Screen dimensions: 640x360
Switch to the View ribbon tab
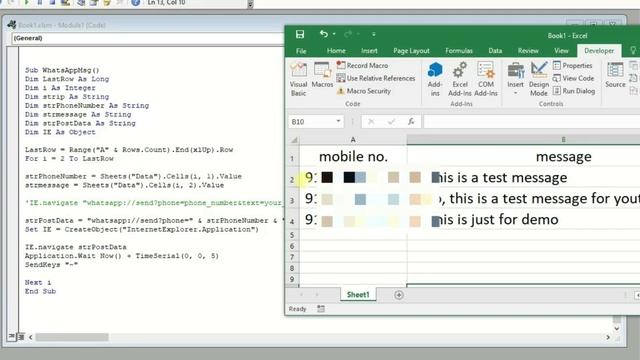(x=561, y=51)
